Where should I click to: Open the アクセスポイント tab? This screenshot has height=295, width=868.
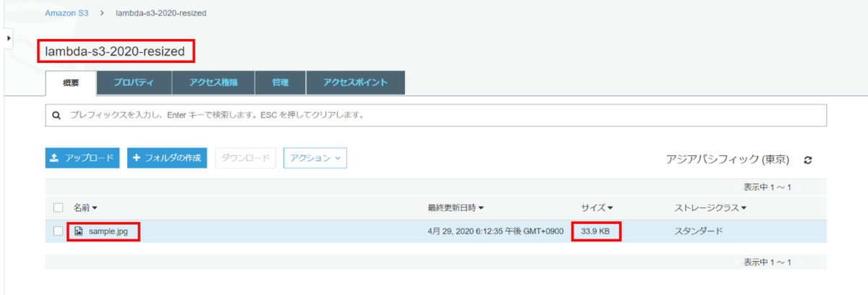point(355,82)
